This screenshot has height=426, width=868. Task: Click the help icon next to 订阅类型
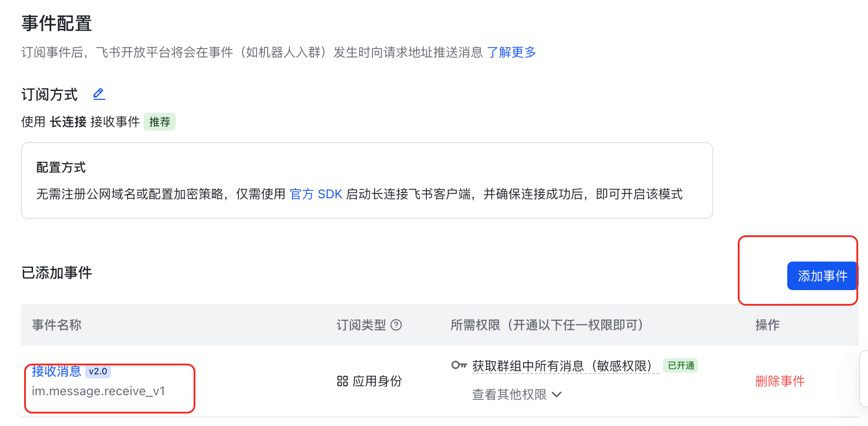[x=396, y=325]
